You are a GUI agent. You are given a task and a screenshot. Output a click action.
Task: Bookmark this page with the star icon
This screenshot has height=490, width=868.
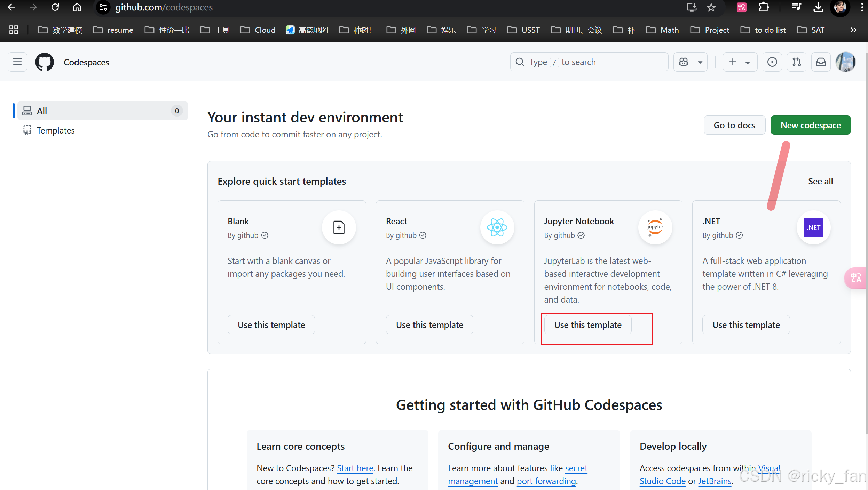(711, 7)
